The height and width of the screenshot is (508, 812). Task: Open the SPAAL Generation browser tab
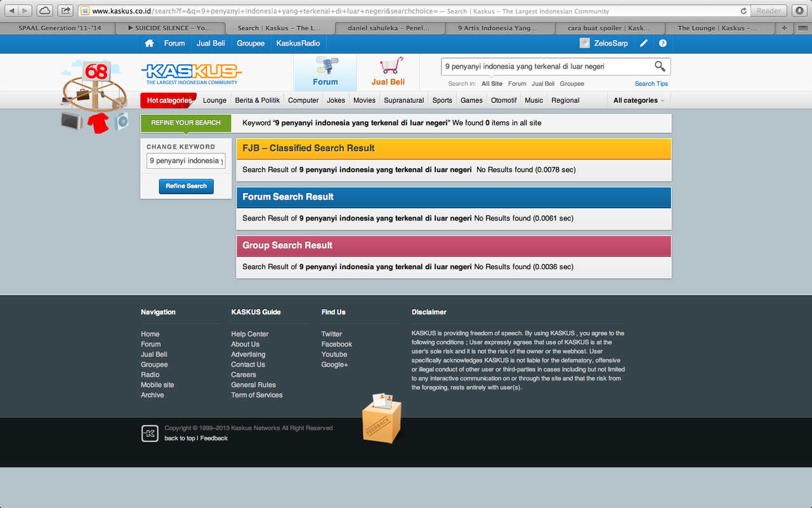coord(59,28)
